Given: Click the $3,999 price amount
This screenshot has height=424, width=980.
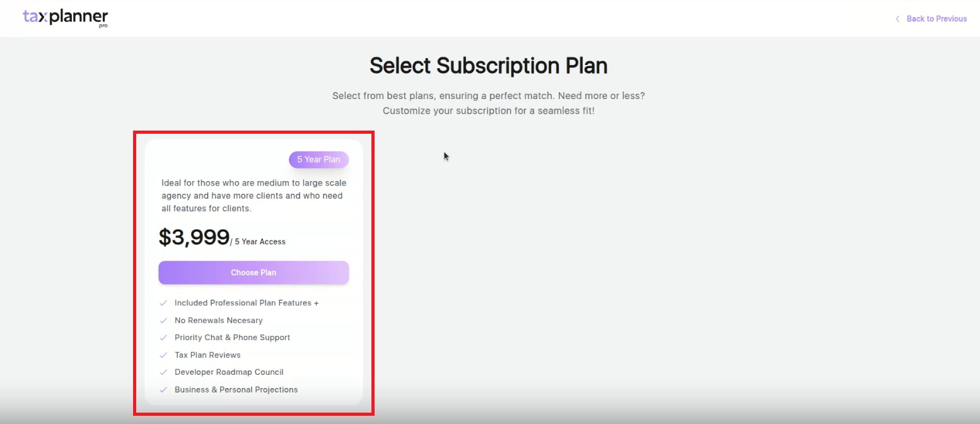Looking at the screenshot, I should click(x=194, y=237).
